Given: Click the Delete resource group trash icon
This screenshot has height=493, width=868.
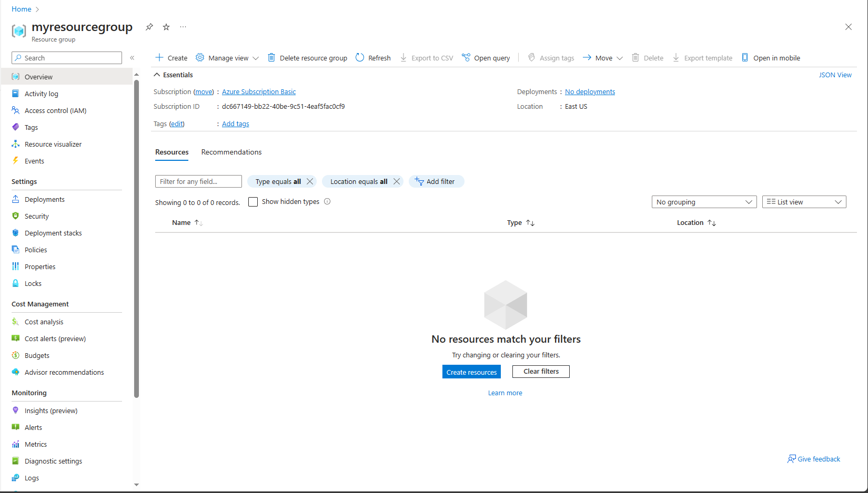Looking at the screenshot, I should tap(271, 58).
